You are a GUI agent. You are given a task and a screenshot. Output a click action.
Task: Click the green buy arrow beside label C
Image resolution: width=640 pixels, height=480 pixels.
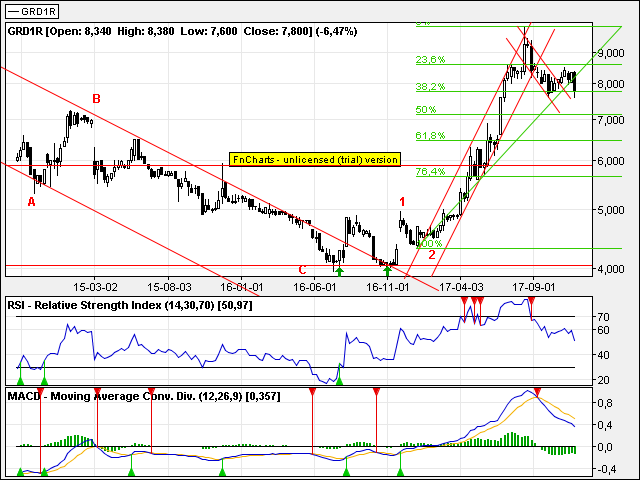(x=339, y=271)
